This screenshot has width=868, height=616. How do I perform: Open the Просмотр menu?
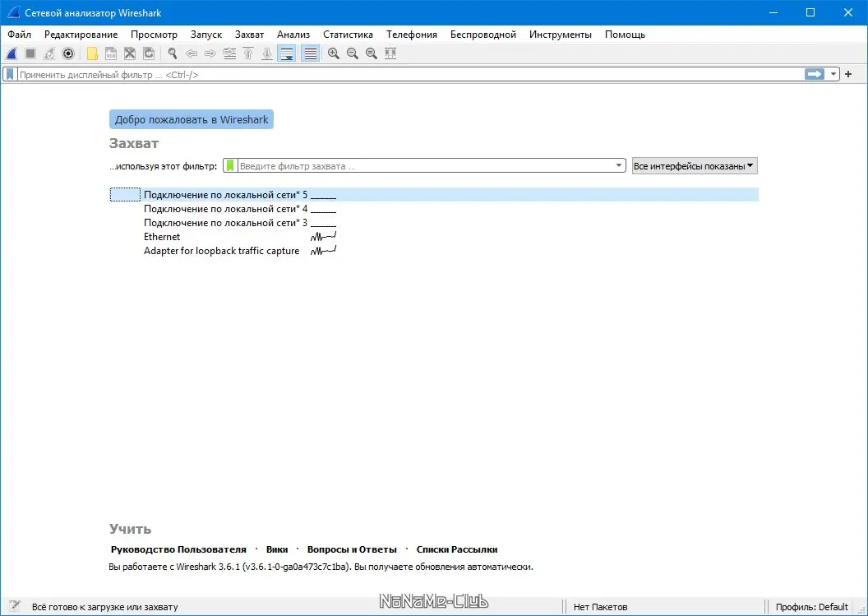click(154, 35)
